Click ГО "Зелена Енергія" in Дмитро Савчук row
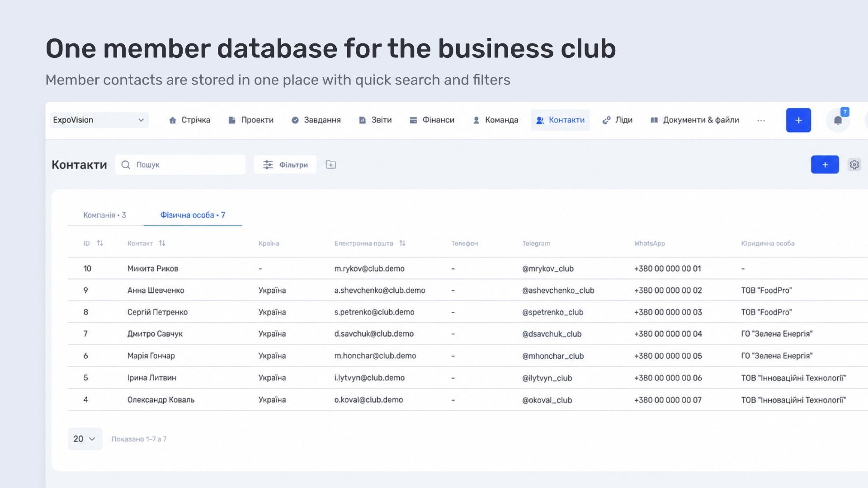The width and height of the screenshot is (868, 488). tap(777, 334)
